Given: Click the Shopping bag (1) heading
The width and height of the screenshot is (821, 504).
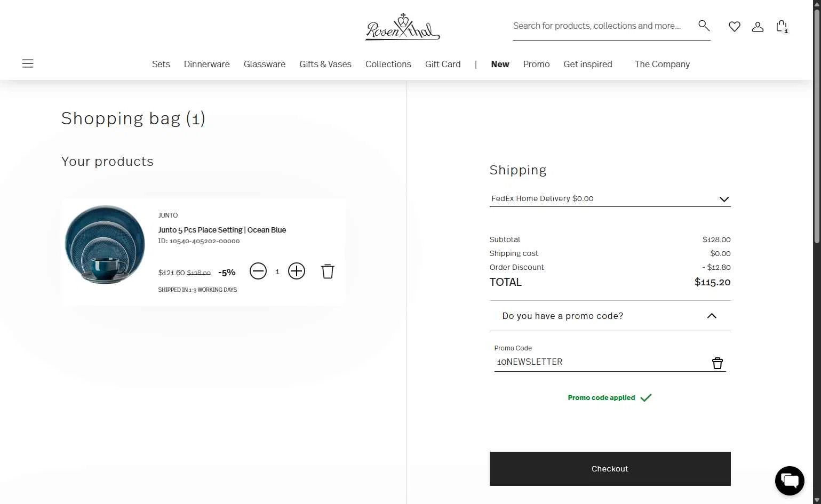Looking at the screenshot, I should (133, 118).
